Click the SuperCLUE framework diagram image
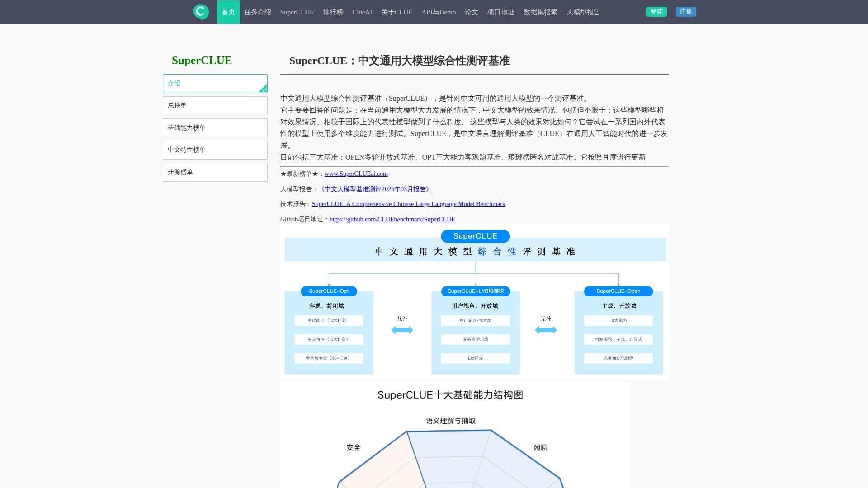Viewport: 868px width, 488px height. [475, 301]
